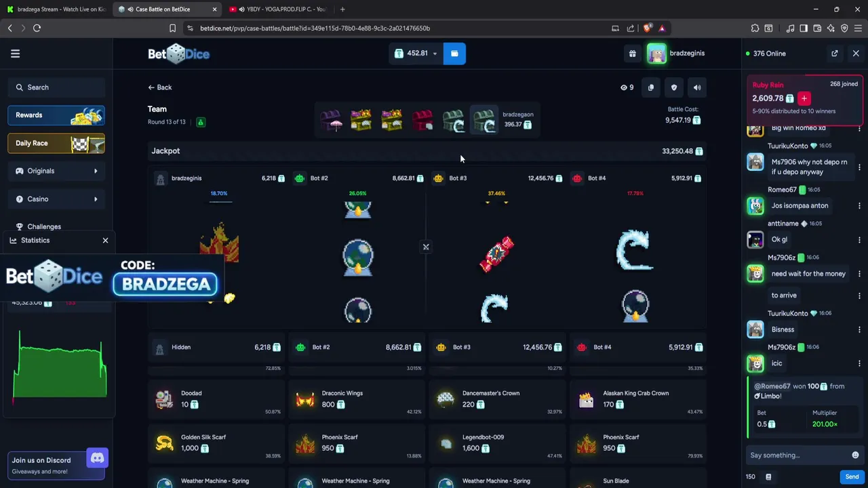Expand the Casino menu
868x488 pixels.
coord(56,199)
